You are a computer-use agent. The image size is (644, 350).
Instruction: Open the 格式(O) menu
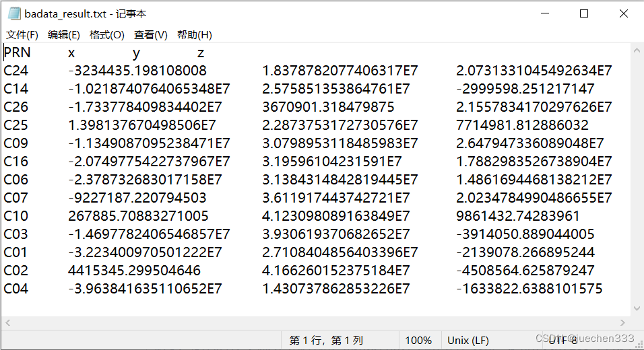pyautogui.click(x=107, y=35)
